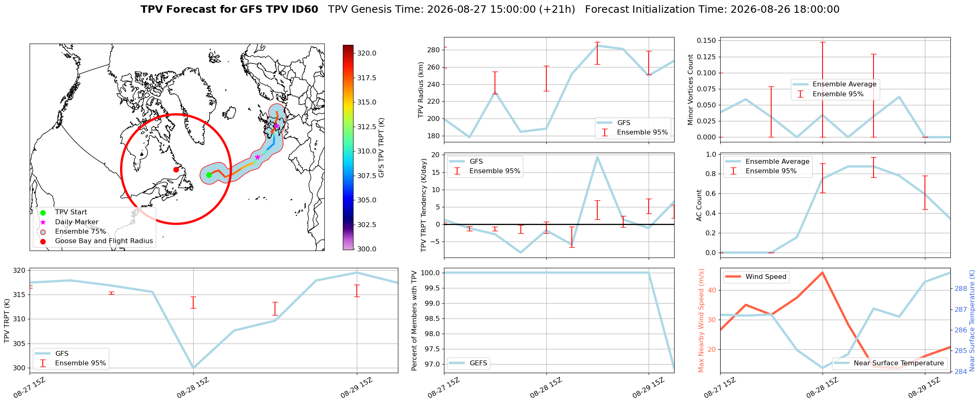Click the red Goose Bay dot on map
Image resolution: width=980 pixels, height=404 pixels.
point(176,169)
